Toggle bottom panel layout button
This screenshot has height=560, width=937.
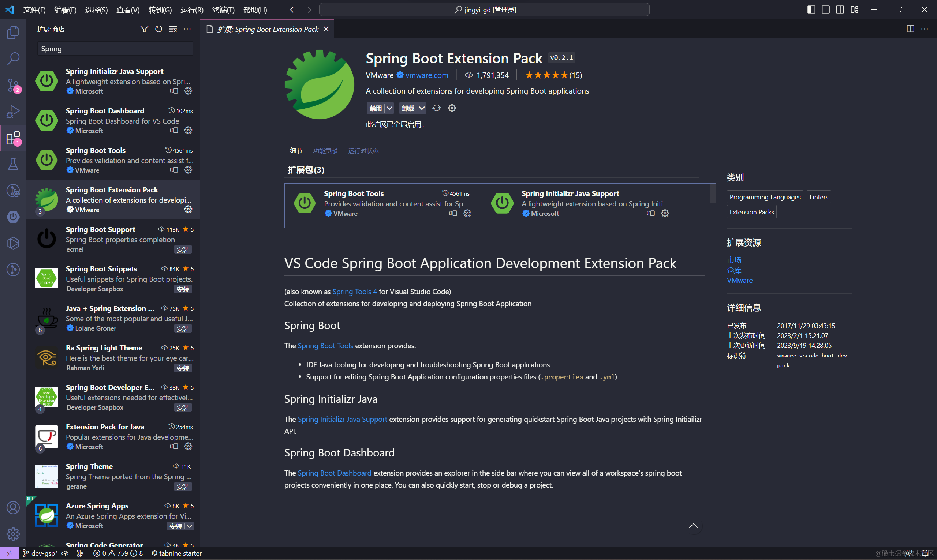(825, 10)
